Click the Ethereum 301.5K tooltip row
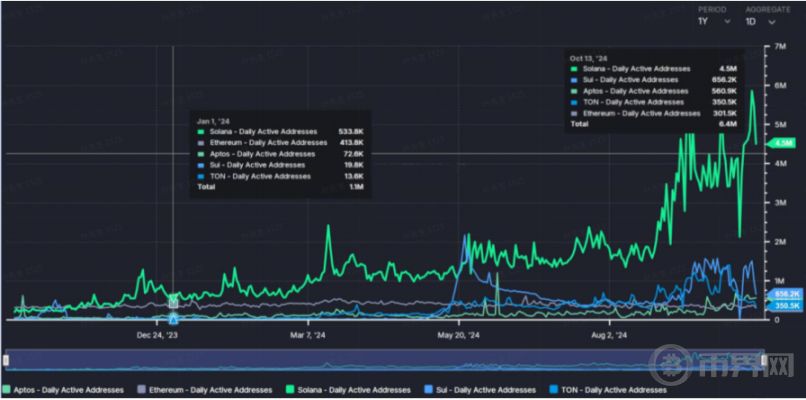Screen dimensions: 806x400 click(654, 113)
